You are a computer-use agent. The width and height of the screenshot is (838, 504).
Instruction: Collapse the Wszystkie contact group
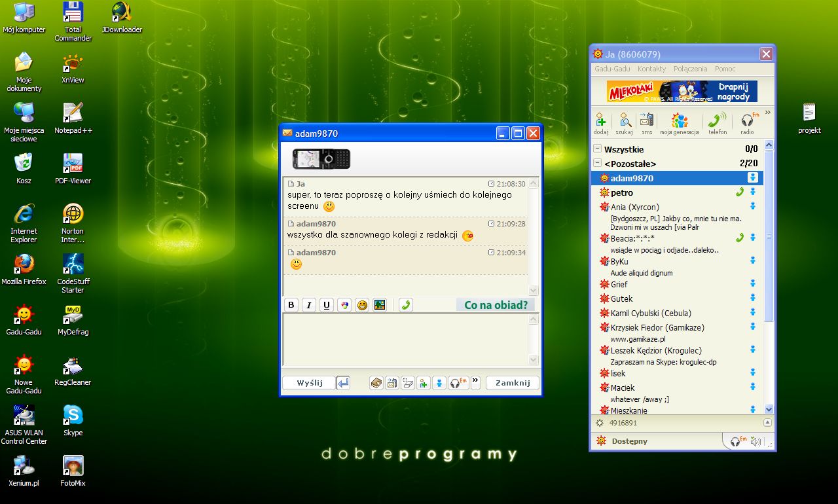596,149
